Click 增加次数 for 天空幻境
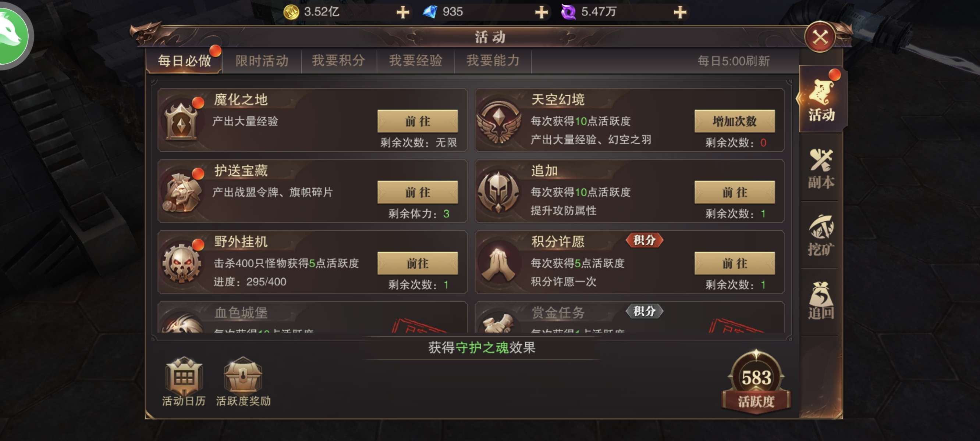 (734, 121)
